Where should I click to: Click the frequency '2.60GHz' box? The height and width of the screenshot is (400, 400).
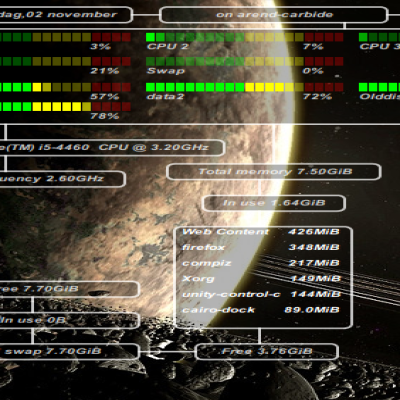pos(63,179)
